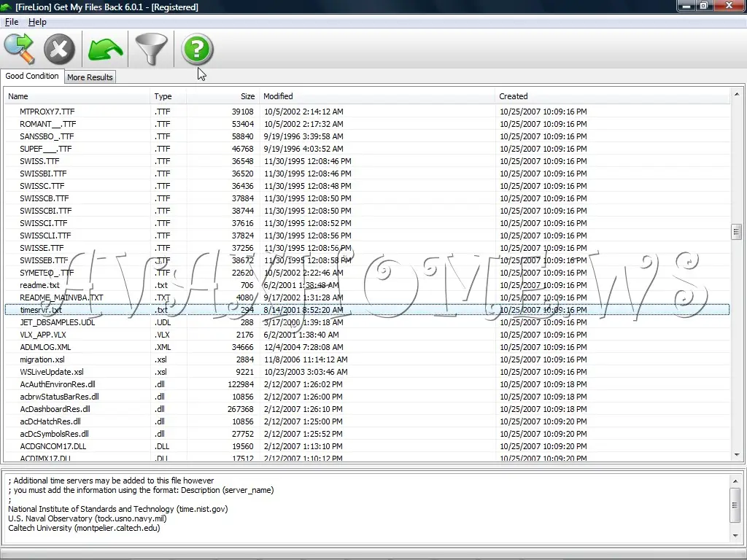Viewport: 747px width, 560px height.
Task: Click preview pane scrollbar up arrow
Action: coord(735,481)
